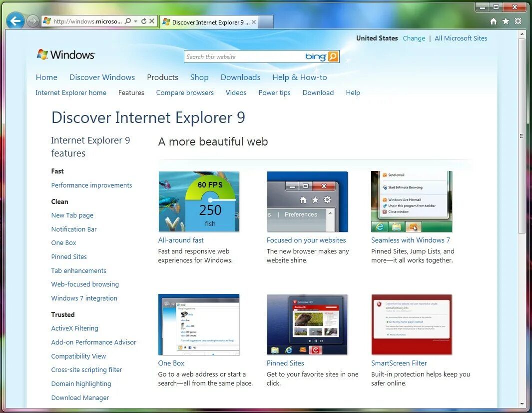Click the Forward navigation arrow

32,21
